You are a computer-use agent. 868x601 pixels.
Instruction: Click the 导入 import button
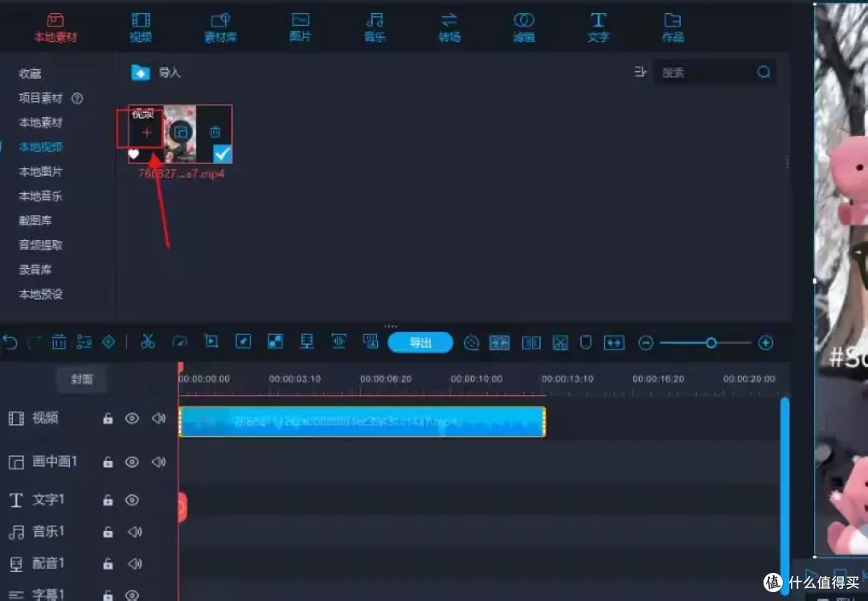tap(156, 72)
